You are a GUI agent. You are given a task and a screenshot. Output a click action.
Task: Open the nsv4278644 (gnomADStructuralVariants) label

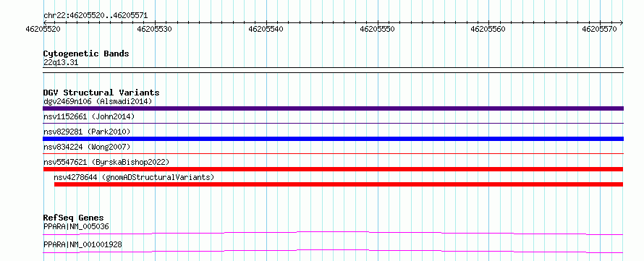click(134, 177)
